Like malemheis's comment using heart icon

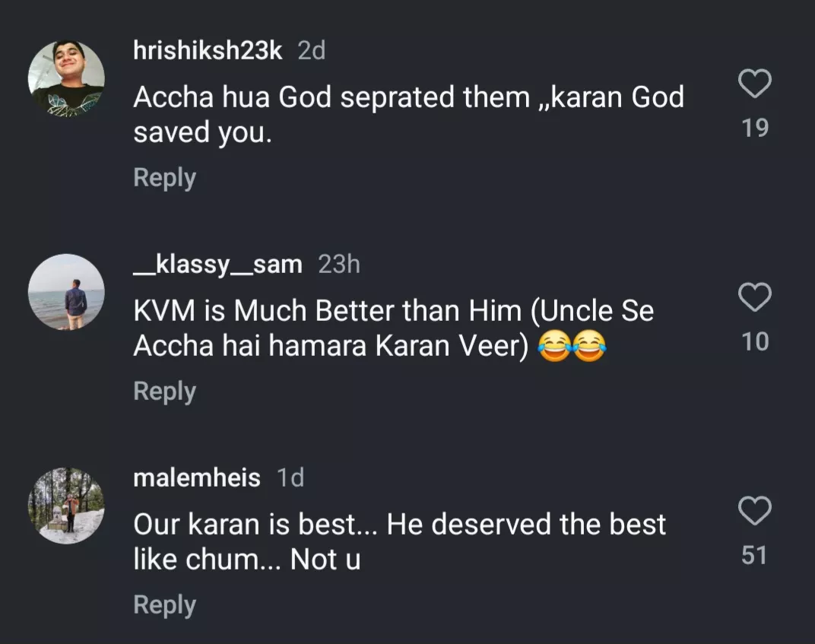point(755,511)
